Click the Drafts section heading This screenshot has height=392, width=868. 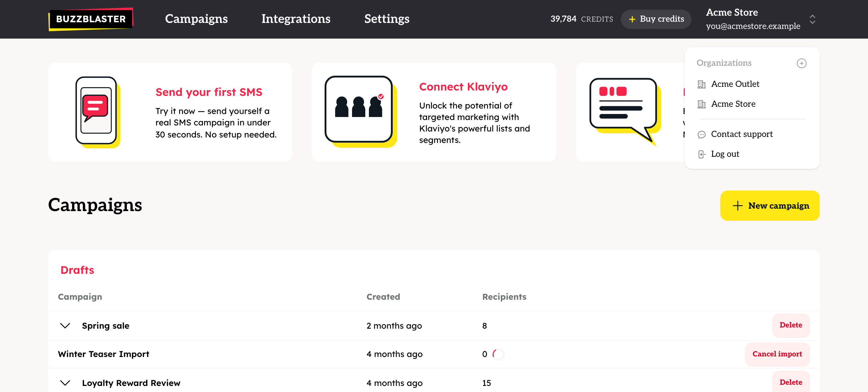[77, 270]
